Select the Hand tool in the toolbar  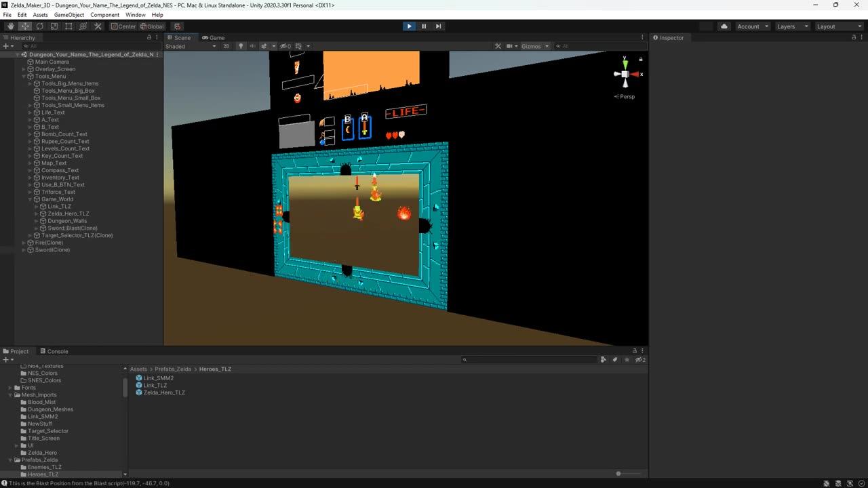(x=10, y=26)
